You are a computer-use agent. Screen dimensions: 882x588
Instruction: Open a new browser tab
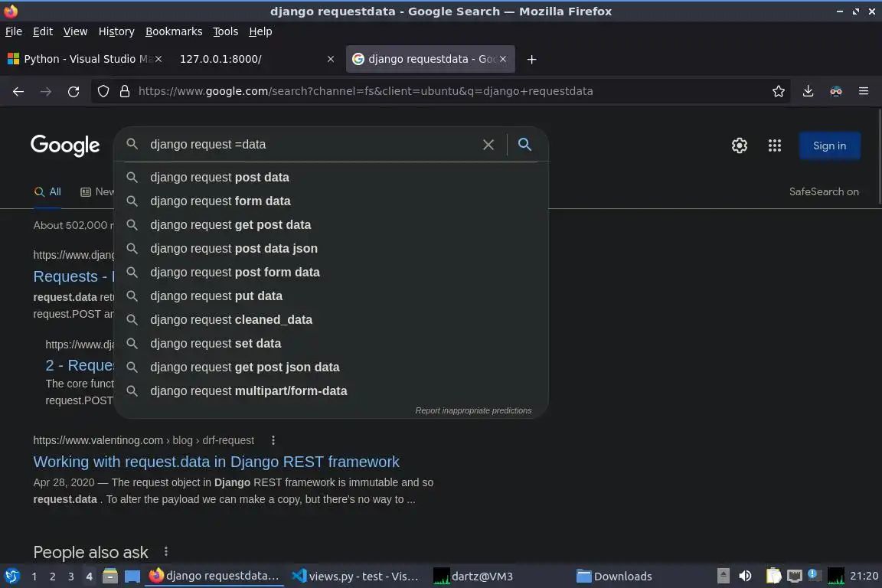tap(531, 59)
